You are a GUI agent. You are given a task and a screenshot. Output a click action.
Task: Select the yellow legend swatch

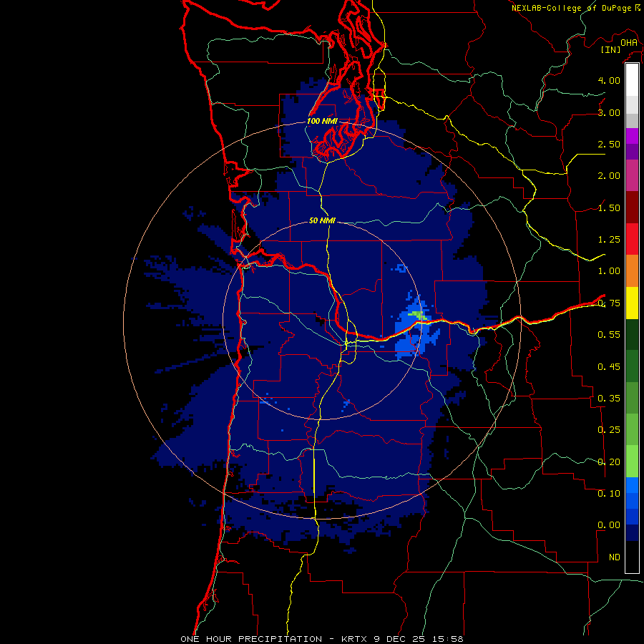[x=632, y=303]
